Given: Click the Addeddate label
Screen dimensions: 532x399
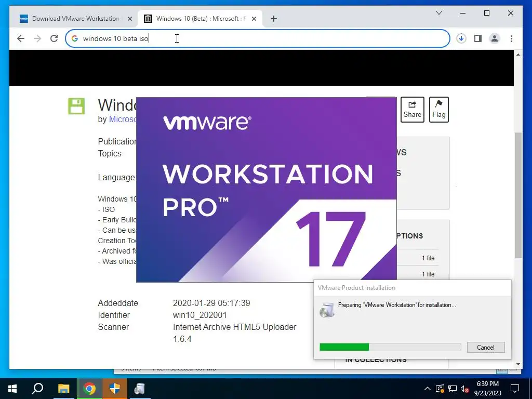Looking at the screenshot, I should pos(118,303).
